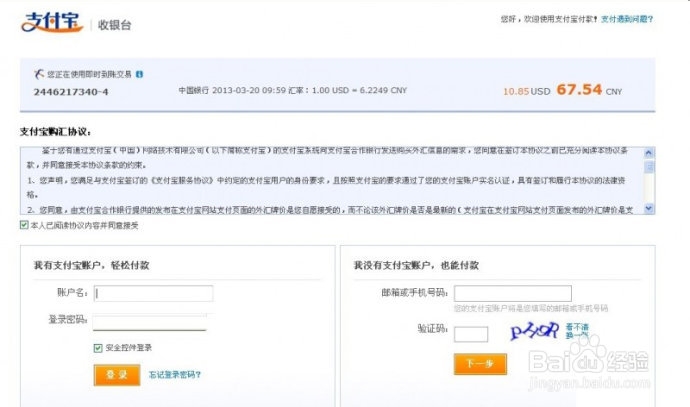Screen dimensions: 690x407
Task: Focus the 登录密码 password field
Action: [150, 322]
